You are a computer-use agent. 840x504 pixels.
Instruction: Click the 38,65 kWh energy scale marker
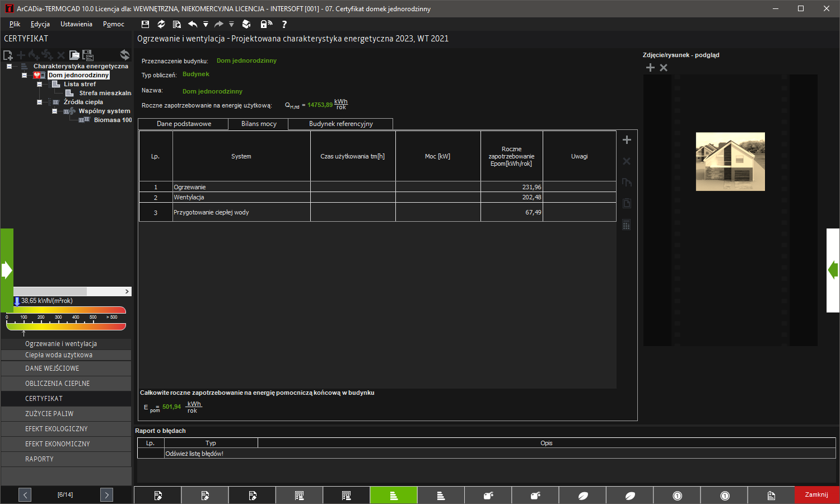point(17,301)
